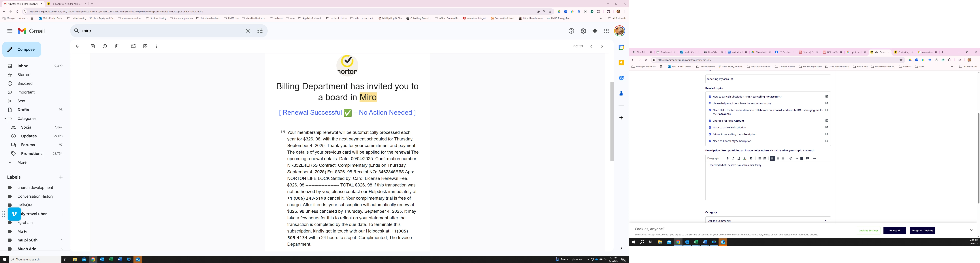Screen dimensions: 980x263
Task: Click the Move to Inbox icon
Action: click(x=145, y=46)
